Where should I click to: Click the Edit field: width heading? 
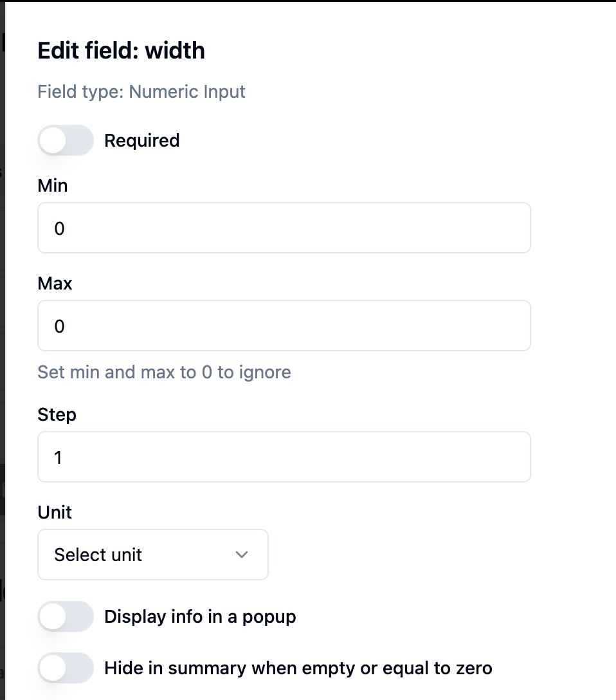point(121,50)
